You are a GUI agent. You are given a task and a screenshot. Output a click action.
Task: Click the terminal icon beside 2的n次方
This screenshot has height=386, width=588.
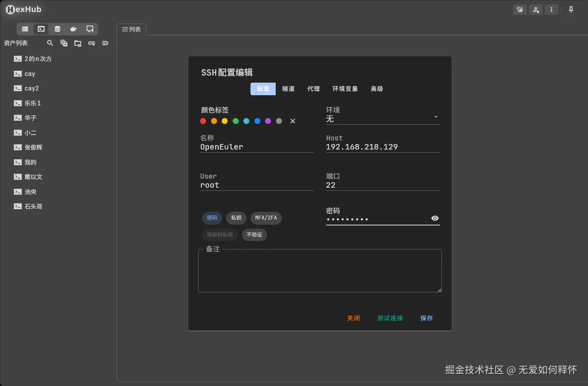(x=18, y=59)
